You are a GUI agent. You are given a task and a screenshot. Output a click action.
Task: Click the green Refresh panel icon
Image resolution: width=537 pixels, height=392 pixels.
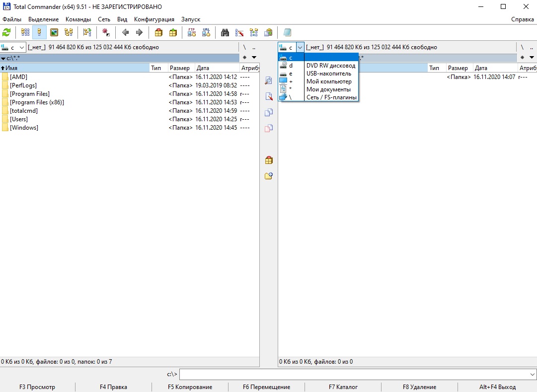click(6, 33)
